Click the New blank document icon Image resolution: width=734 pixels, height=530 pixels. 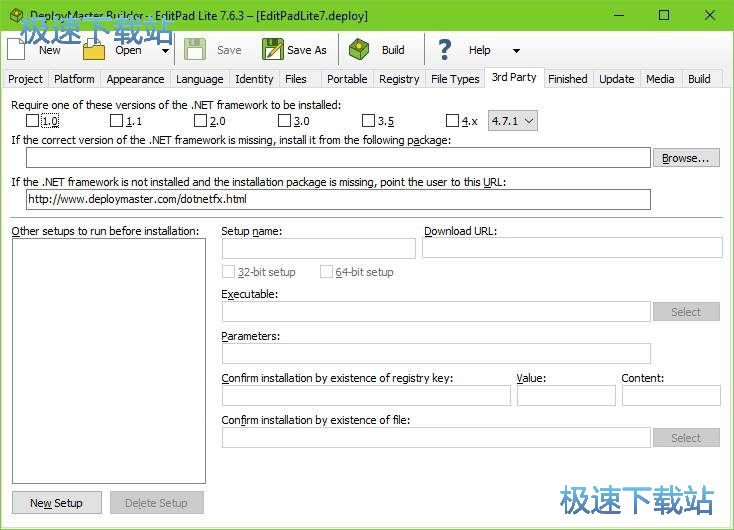pos(16,49)
